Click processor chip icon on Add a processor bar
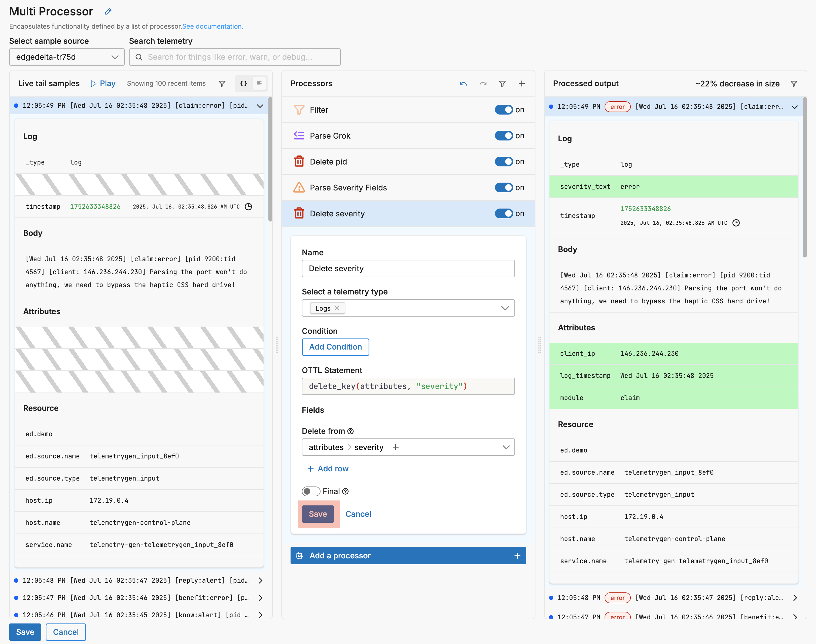Viewport: 816px width, 644px height. (299, 556)
